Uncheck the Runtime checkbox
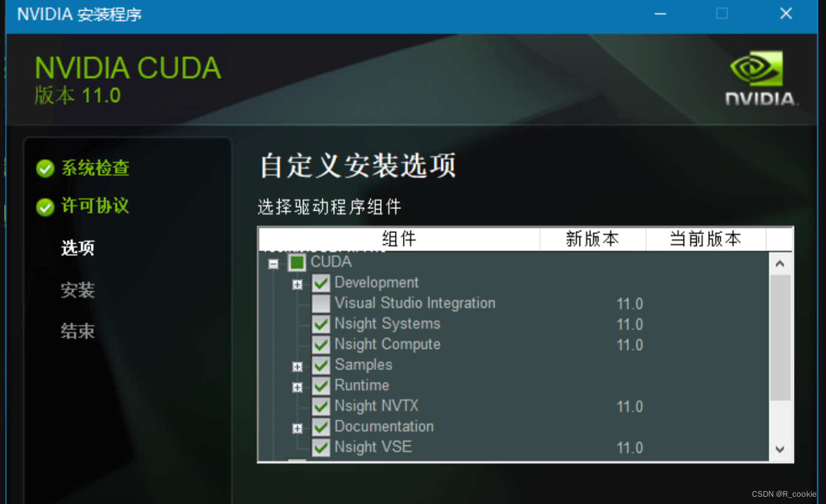This screenshot has height=504, width=826. [321, 386]
